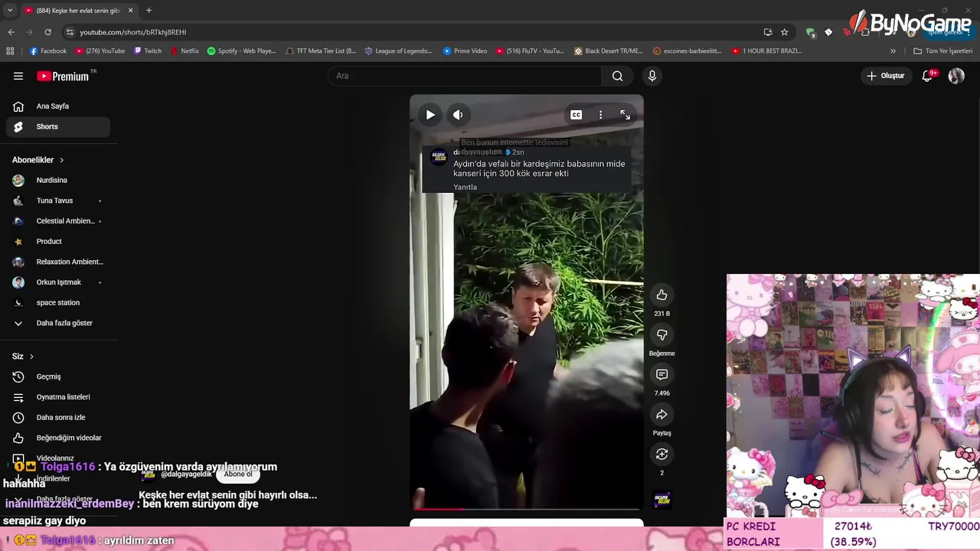
Task: Open a new browser tab
Action: coord(149,11)
